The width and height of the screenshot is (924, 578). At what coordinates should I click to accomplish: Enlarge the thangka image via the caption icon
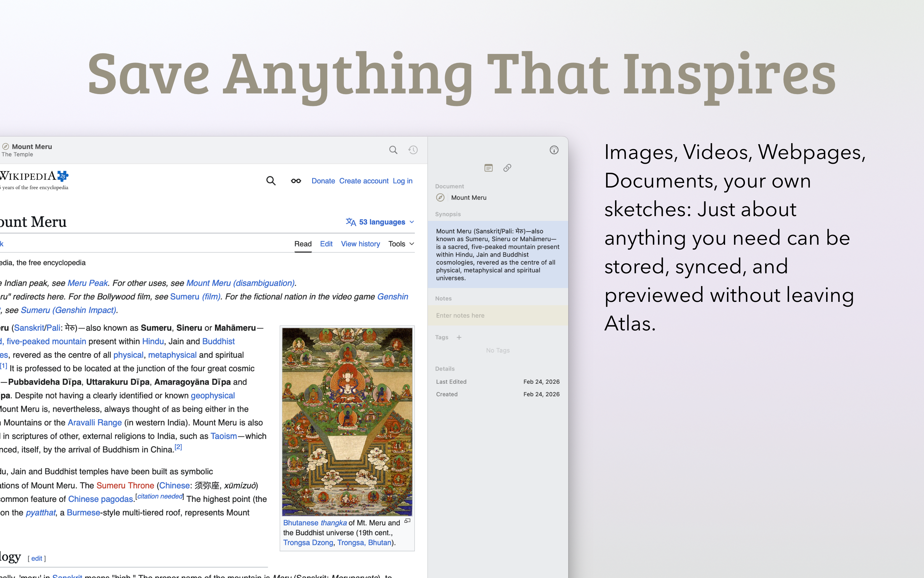click(407, 521)
